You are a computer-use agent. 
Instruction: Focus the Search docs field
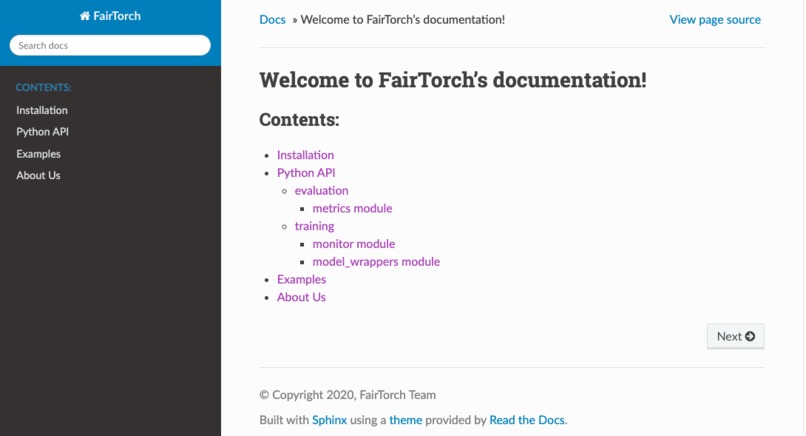(110, 45)
